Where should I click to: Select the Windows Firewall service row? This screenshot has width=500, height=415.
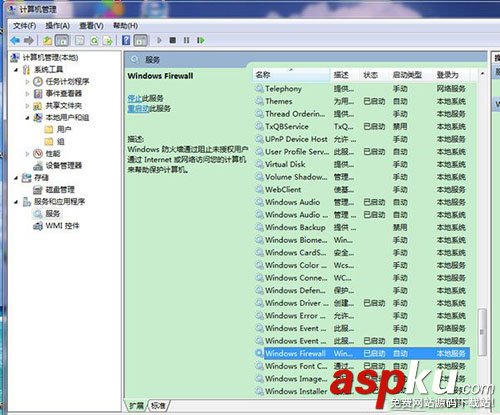(362, 353)
